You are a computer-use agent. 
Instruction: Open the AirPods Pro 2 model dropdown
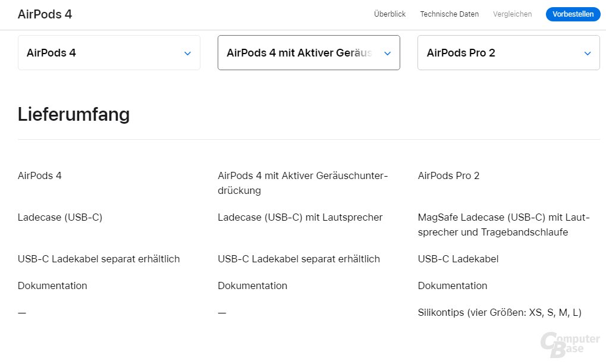(x=508, y=52)
